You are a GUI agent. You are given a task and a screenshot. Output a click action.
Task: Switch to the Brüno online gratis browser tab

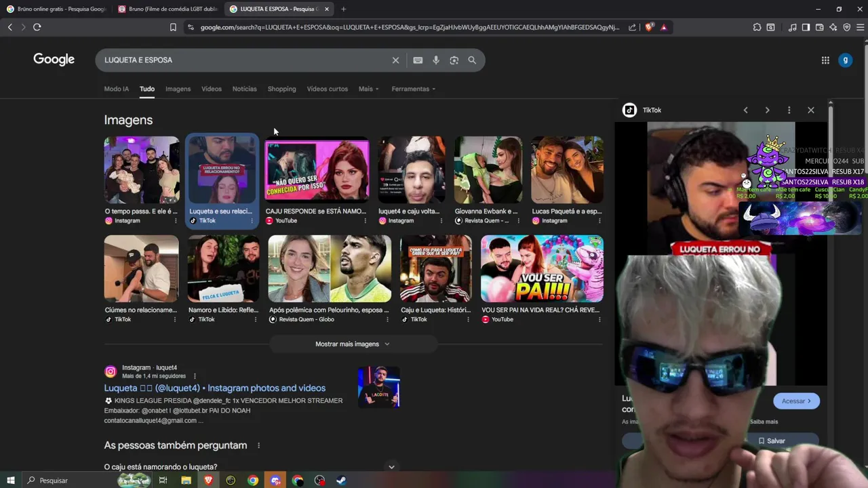[x=56, y=9]
